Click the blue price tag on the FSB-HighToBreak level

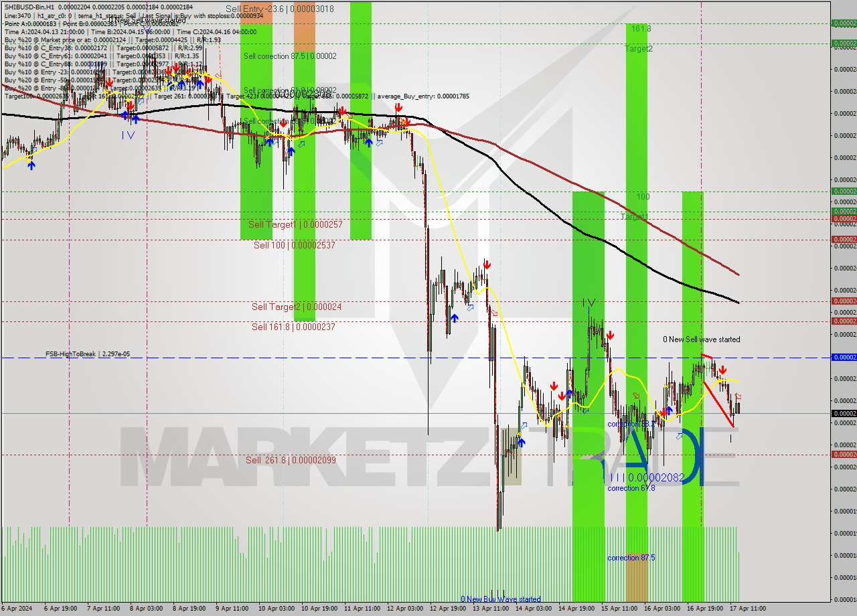844,358
